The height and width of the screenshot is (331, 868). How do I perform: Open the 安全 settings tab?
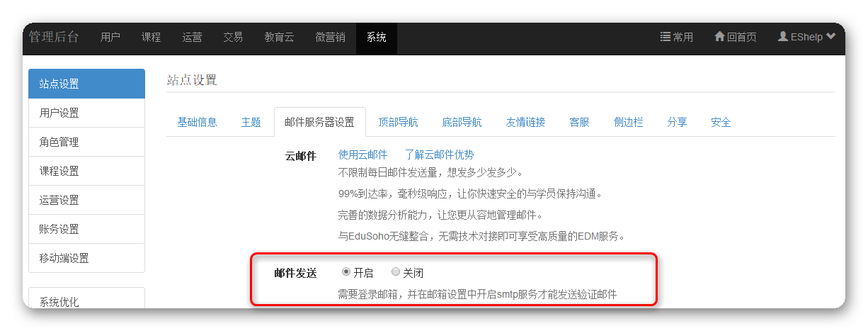click(x=721, y=122)
